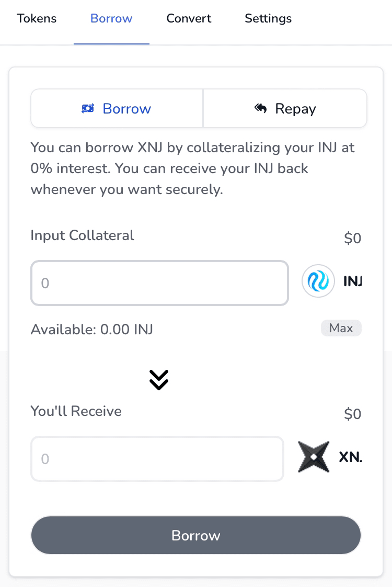Click the XNJ token symbol text

point(350,457)
